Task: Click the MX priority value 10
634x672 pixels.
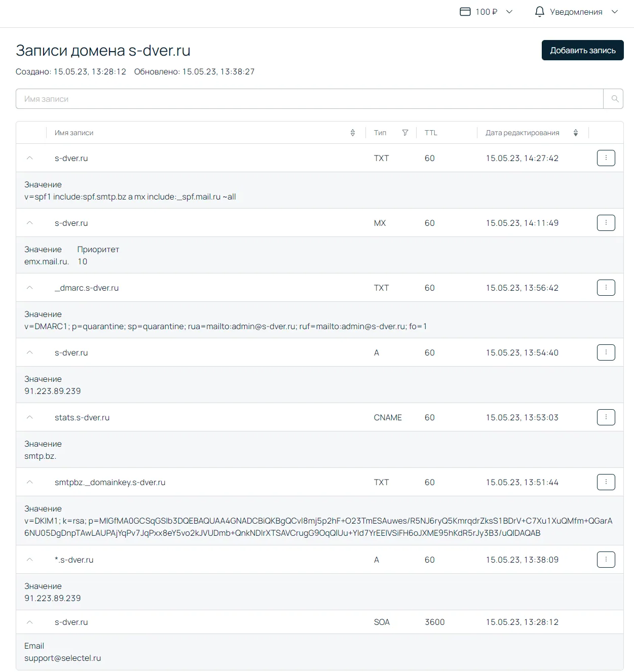Action: click(83, 261)
